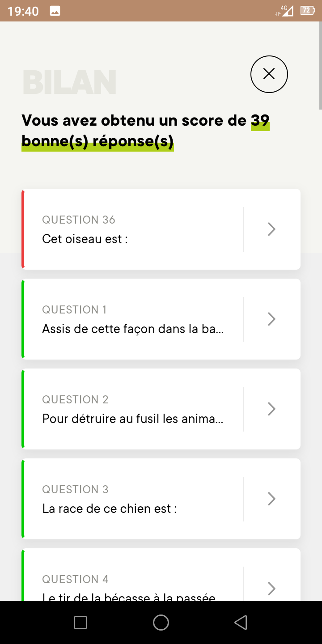Tap the Android home circle button

click(161, 623)
